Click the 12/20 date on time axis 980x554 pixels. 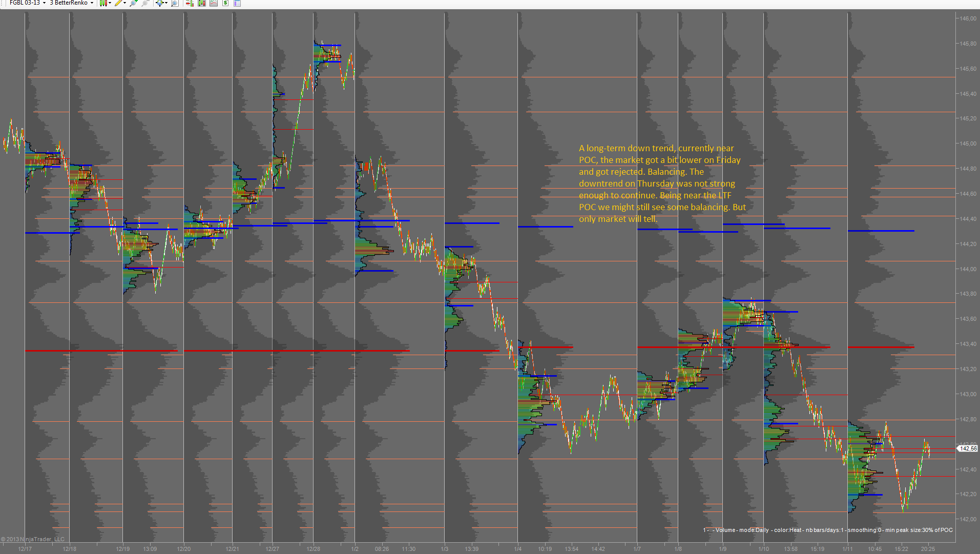tap(184, 549)
